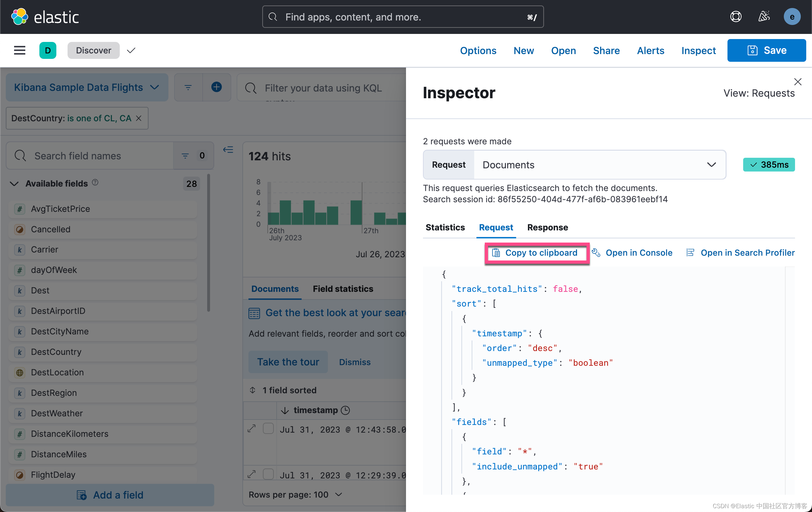
Task: Open the hamburger navigation menu
Action: (20, 50)
